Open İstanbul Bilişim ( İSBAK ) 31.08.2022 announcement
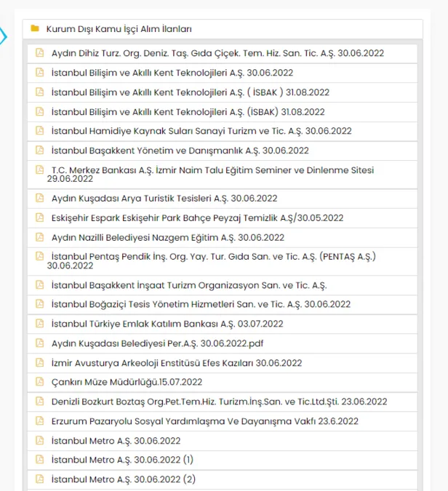 [190, 92]
